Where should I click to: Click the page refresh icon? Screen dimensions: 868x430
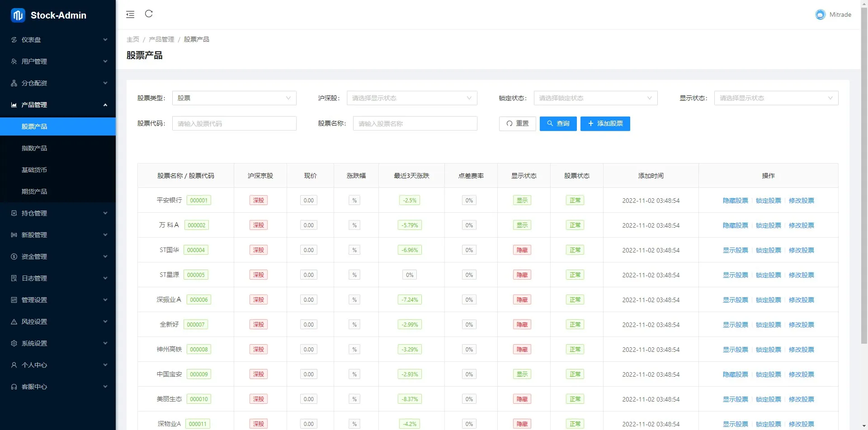click(149, 14)
